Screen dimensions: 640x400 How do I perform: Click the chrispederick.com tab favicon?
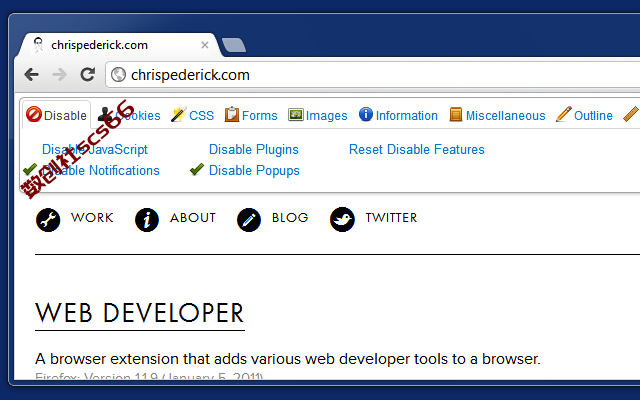click(39, 45)
